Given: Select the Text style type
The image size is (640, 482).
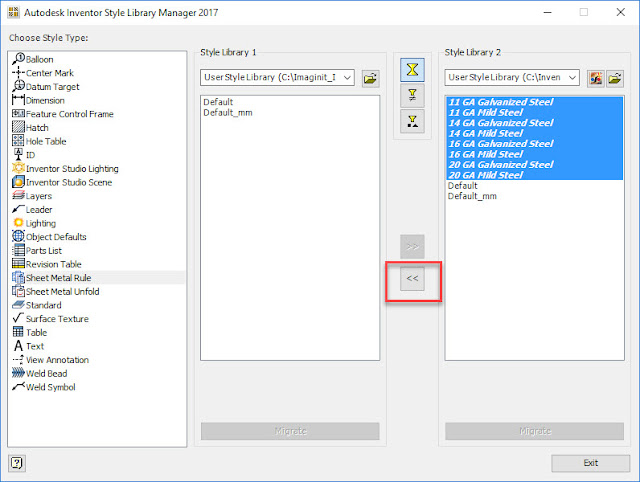Looking at the screenshot, I should point(28,347).
